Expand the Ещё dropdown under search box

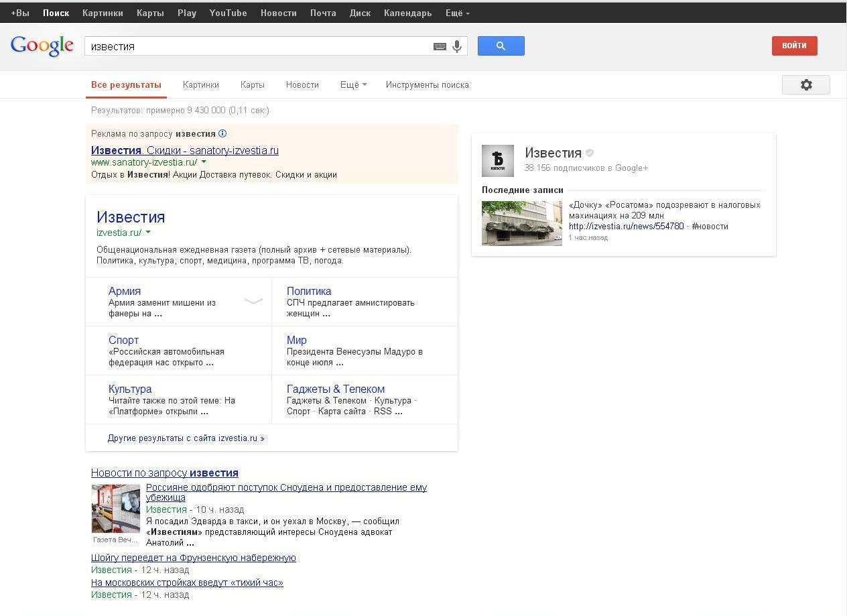coord(353,84)
